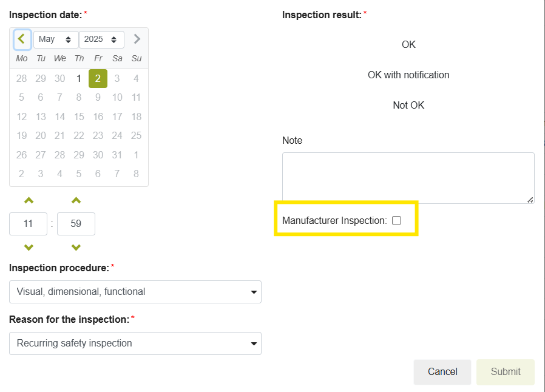Increase the hour with up arrow
Viewport: 545px width, 392px height.
pyautogui.click(x=29, y=201)
